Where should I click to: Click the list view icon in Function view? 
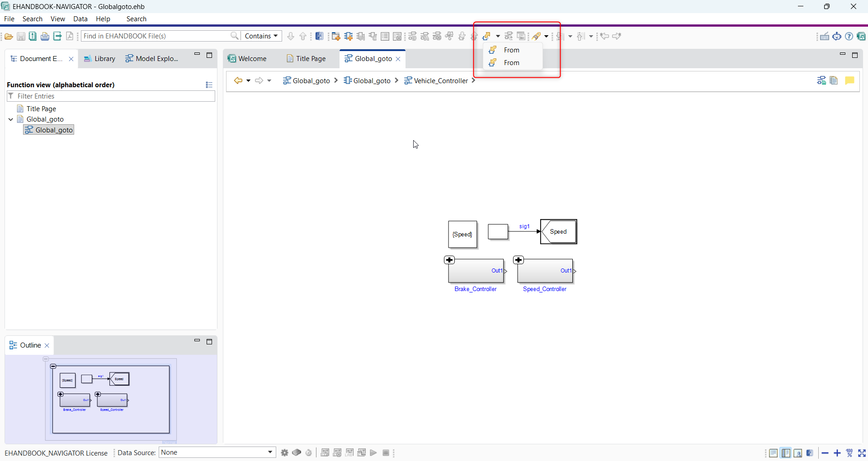click(209, 85)
